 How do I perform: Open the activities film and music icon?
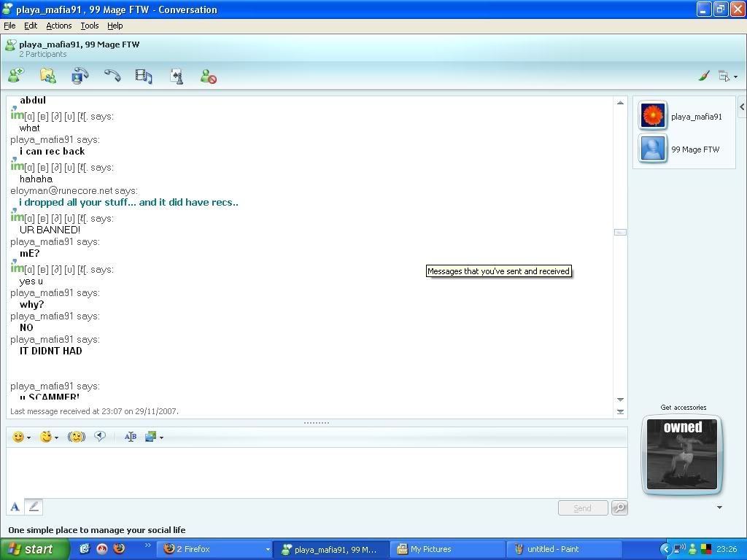144,76
